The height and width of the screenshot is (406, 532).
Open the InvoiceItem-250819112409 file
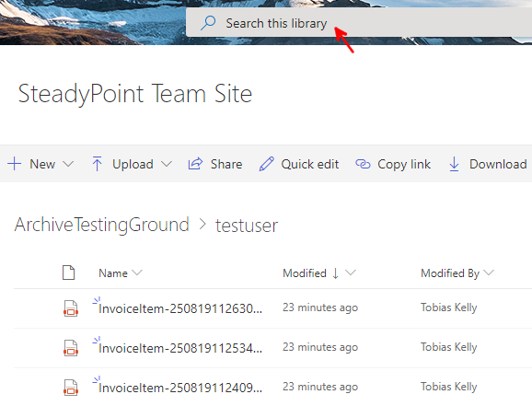180,388
